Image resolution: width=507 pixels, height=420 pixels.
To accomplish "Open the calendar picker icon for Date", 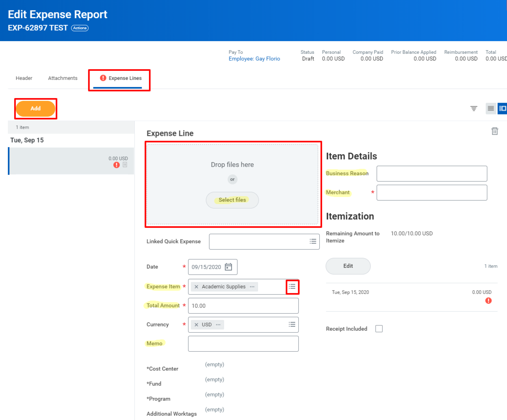I will pyautogui.click(x=228, y=267).
